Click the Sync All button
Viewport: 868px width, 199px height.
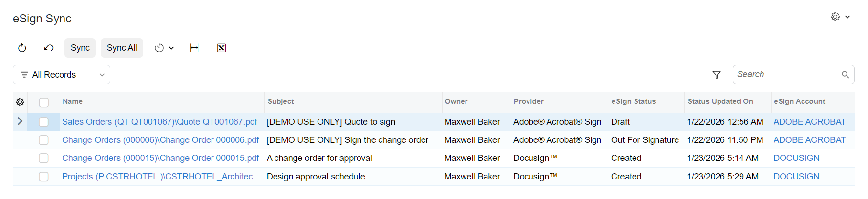[x=122, y=48]
